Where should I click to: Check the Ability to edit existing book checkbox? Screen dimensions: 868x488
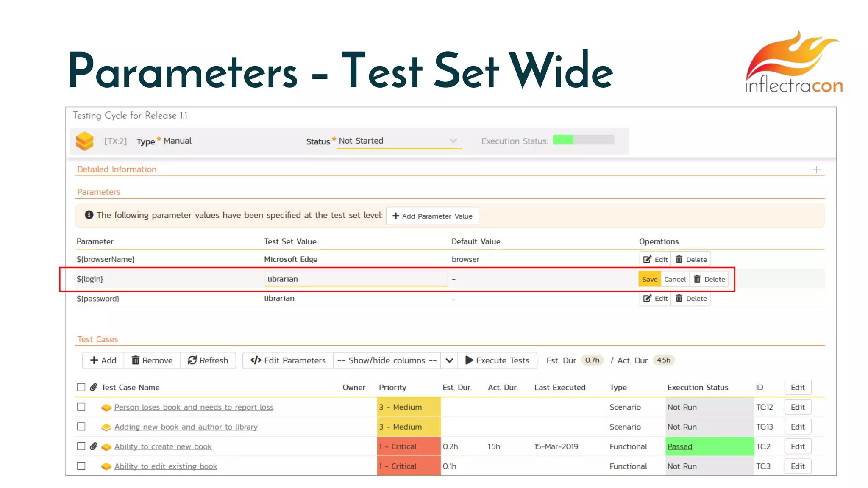coord(81,466)
